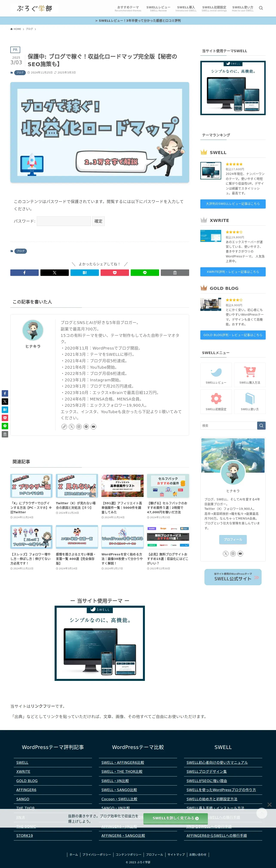Open related post Twitter(X)が見れない thumbnail
The height and width of the screenshot is (868, 276).
click(77, 486)
